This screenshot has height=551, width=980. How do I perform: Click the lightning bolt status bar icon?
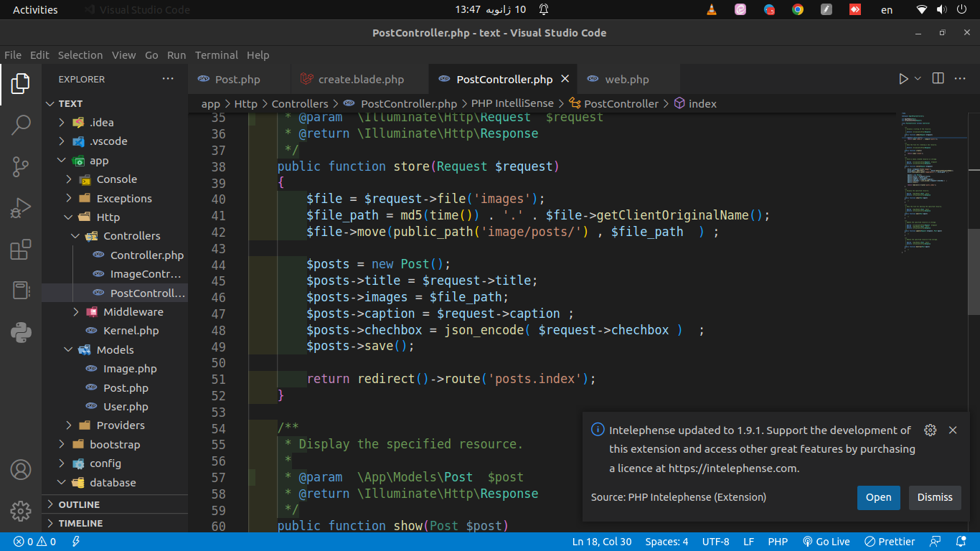[x=76, y=542]
